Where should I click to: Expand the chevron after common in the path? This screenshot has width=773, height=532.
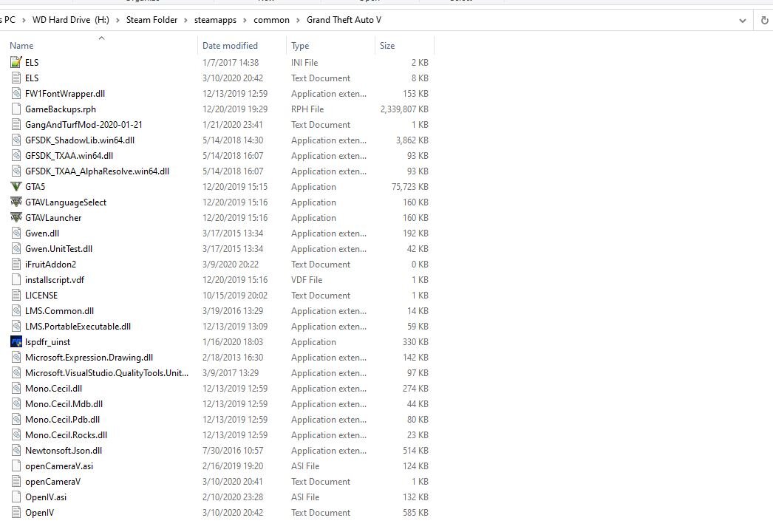(299, 20)
